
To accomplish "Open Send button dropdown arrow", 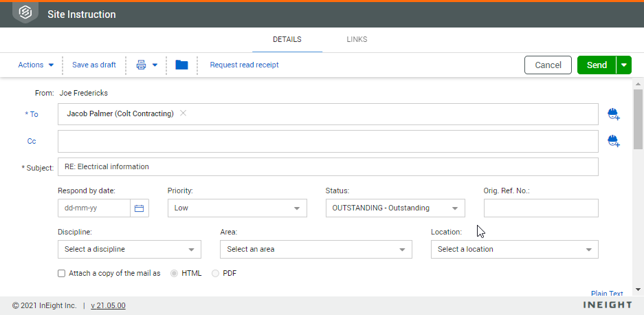I will click(x=624, y=65).
